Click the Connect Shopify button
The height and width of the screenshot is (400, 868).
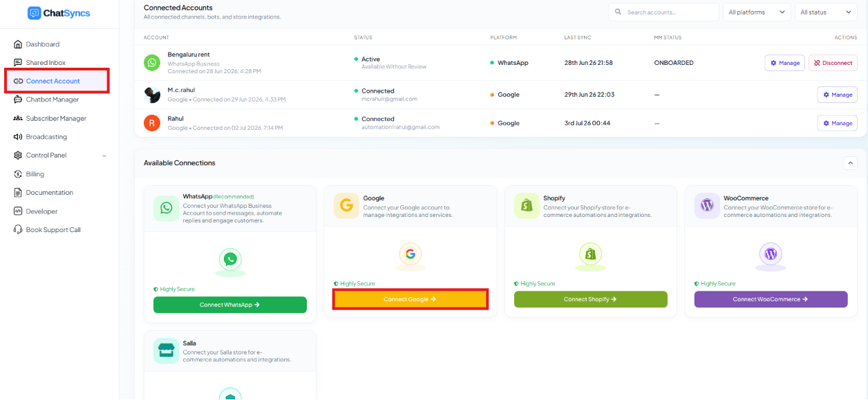click(x=591, y=299)
